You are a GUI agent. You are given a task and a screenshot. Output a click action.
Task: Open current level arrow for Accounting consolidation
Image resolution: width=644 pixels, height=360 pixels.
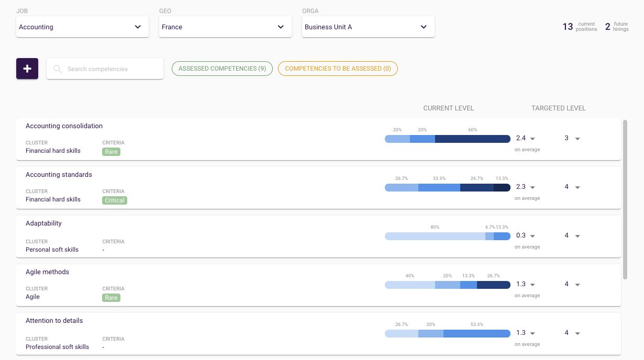[x=532, y=139]
